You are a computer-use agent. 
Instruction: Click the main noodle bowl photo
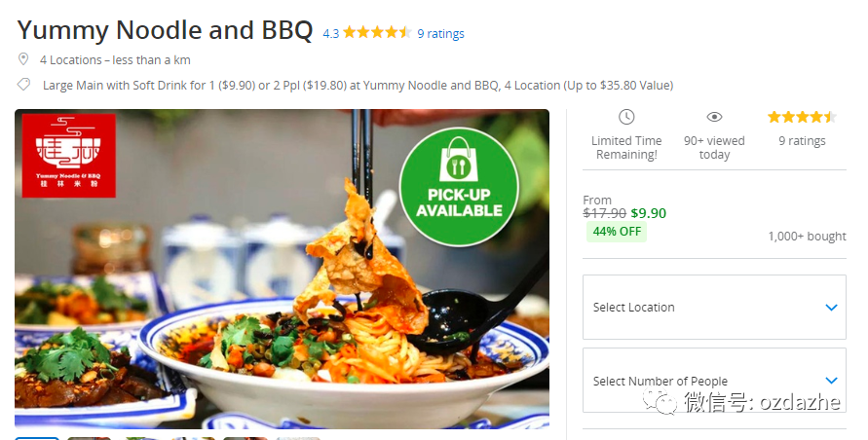(x=282, y=269)
